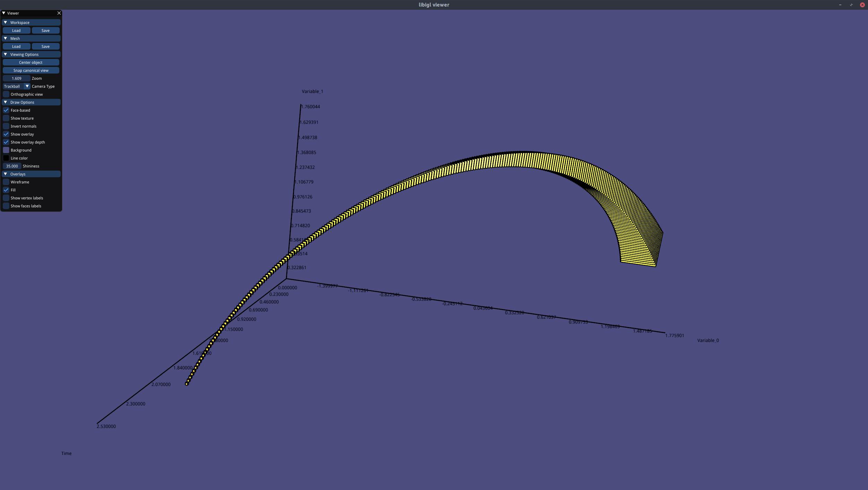Screen dimensions: 868x490
Task: Click the 1.760044 axis tick value
Action: (311, 107)
